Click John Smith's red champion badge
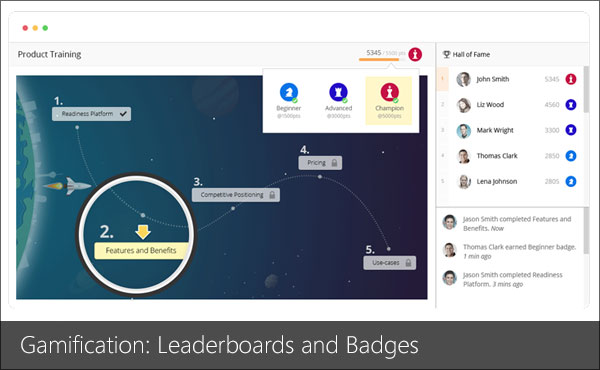Viewport: 600px width, 370px height. click(x=571, y=79)
